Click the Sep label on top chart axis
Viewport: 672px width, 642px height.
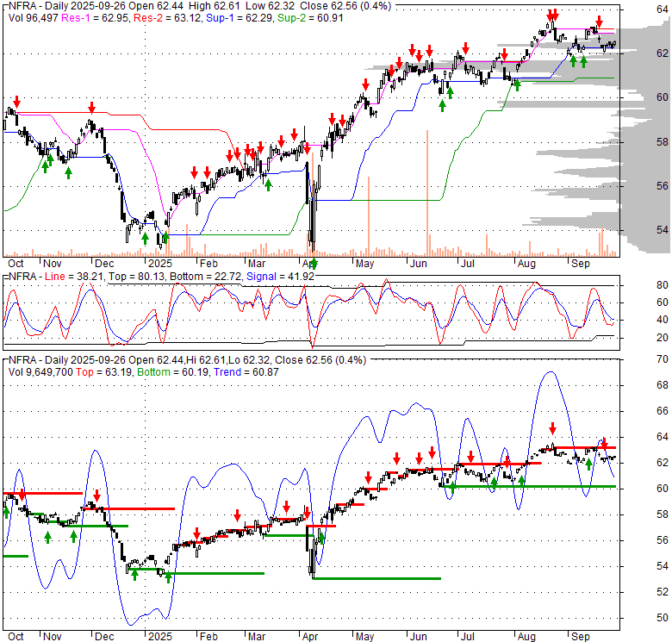(x=581, y=264)
